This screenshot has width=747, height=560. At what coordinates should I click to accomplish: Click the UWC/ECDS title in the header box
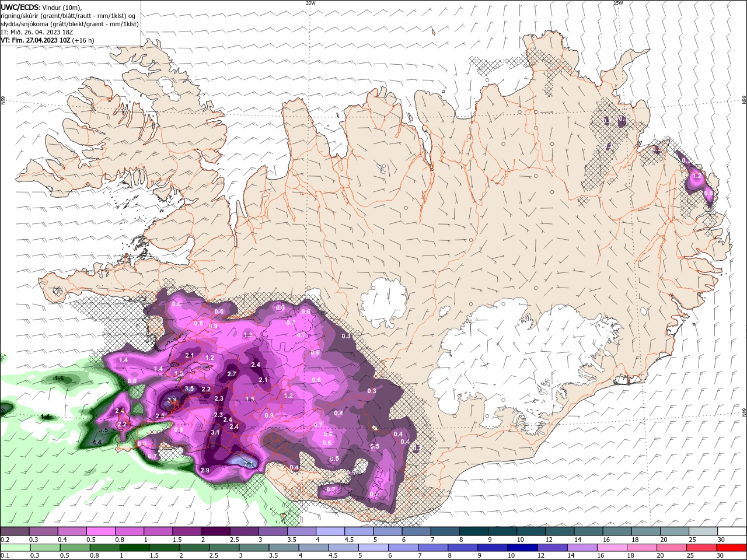20,7
